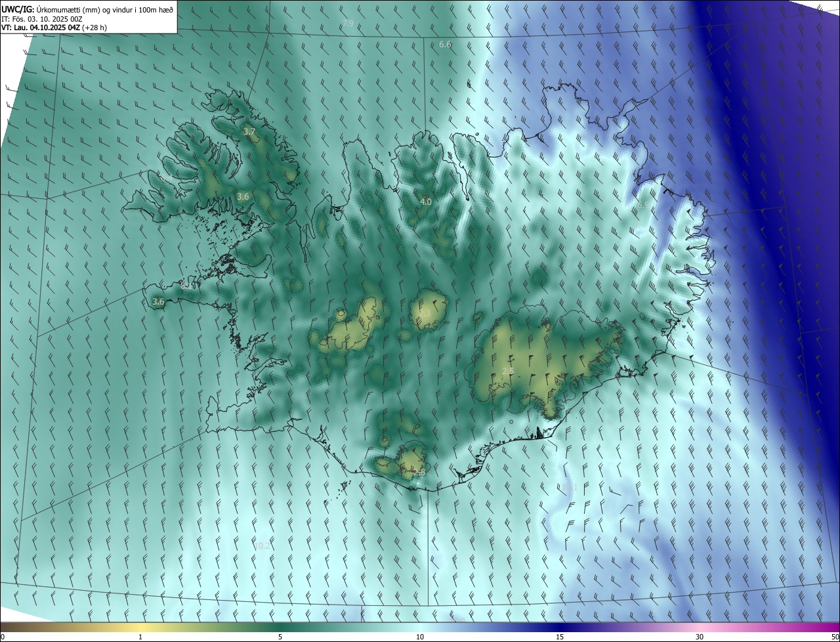Select the 'IT: Fös. 03. 10. 2025 00Z' line

pyautogui.click(x=41, y=19)
